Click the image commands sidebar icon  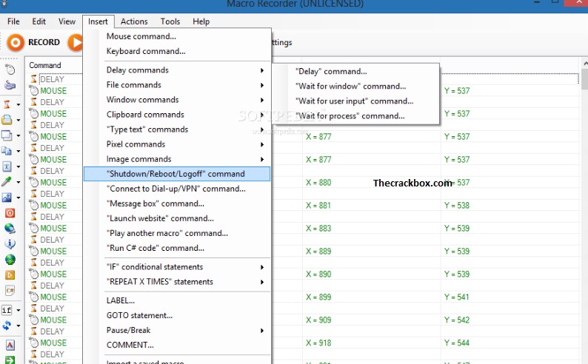click(x=7, y=198)
